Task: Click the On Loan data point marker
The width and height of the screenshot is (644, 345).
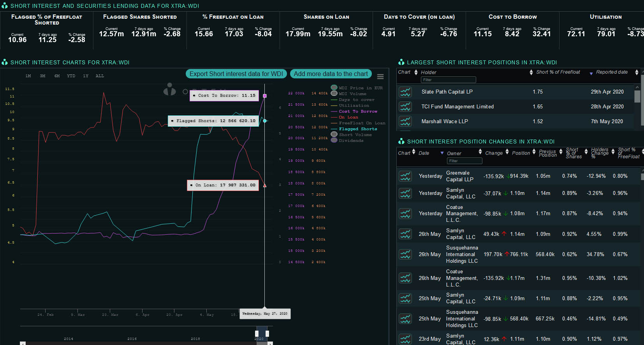Action: click(x=265, y=185)
